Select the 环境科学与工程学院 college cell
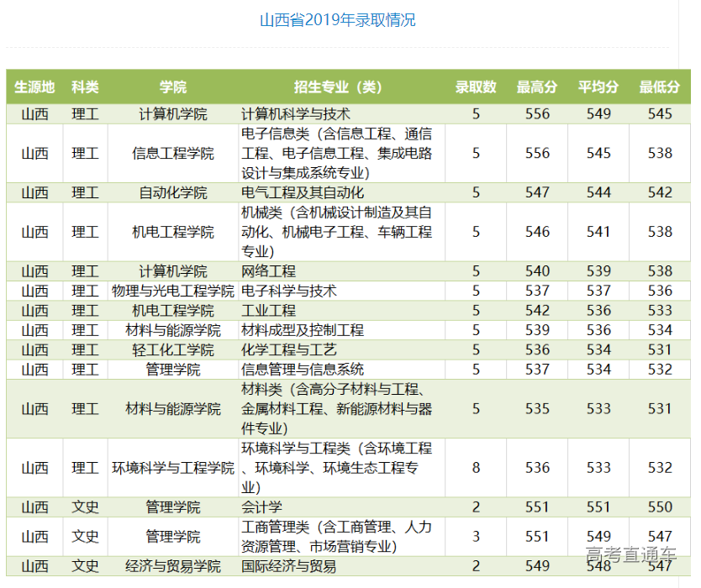 tap(173, 468)
